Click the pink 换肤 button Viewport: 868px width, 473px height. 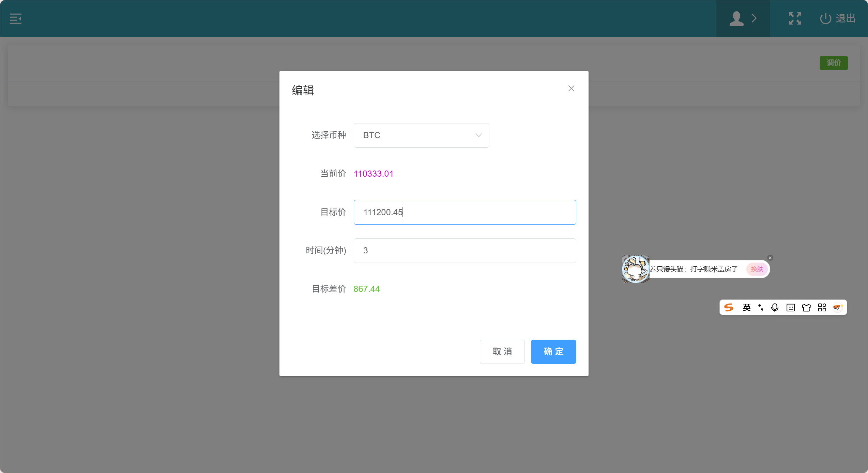757,269
